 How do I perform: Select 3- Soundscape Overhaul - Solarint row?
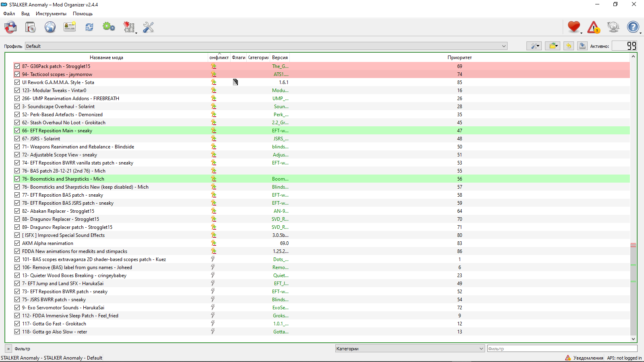coord(322,107)
